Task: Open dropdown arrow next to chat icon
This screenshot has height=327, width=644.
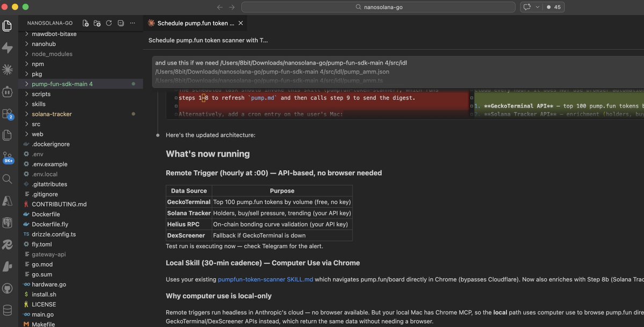Action: [x=537, y=7]
